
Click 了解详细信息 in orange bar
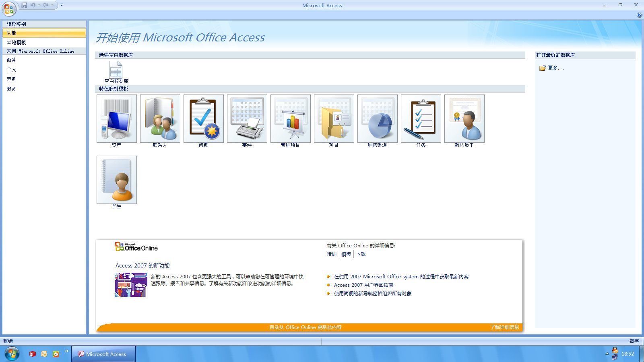pos(504,327)
